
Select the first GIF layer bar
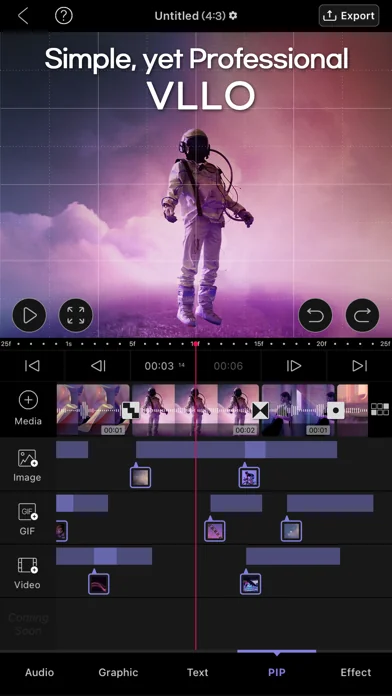click(82, 503)
